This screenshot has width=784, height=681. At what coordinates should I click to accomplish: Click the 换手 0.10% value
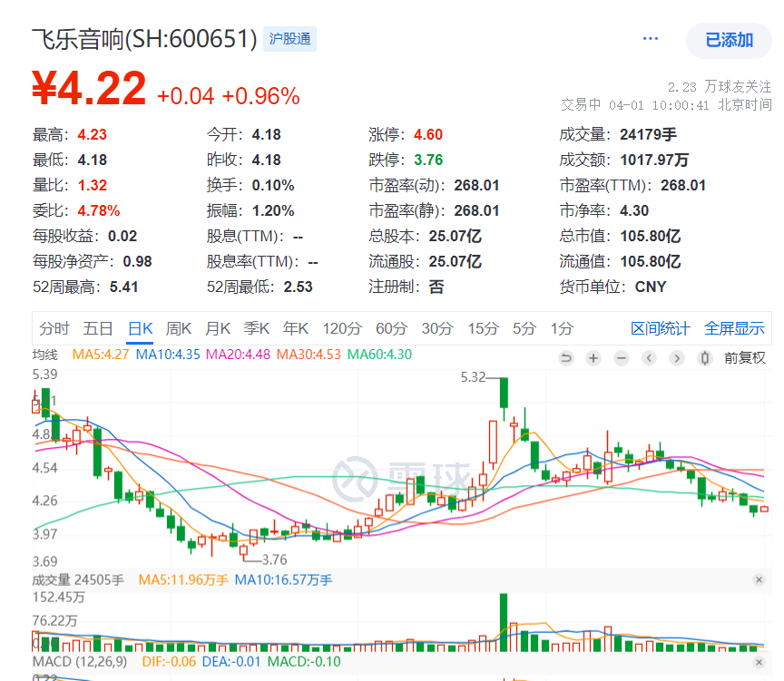pyautogui.click(x=273, y=185)
